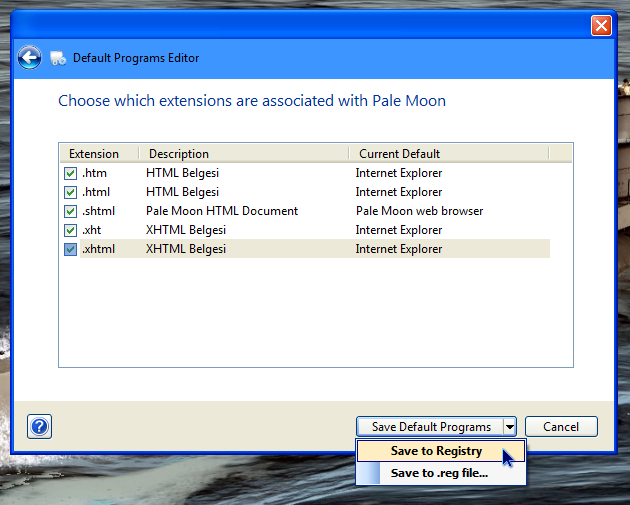Choose Save to .reg file... entry

pos(441,473)
